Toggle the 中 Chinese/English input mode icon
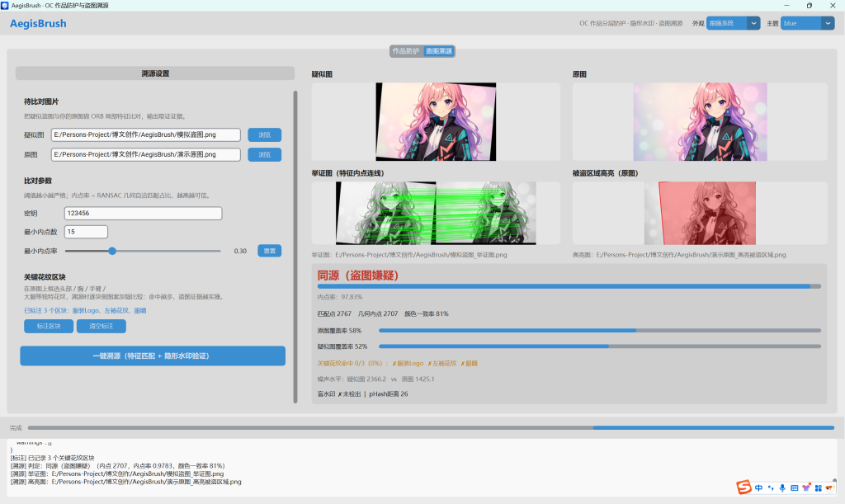The height and width of the screenshot is (504, 845). [759, 488]
